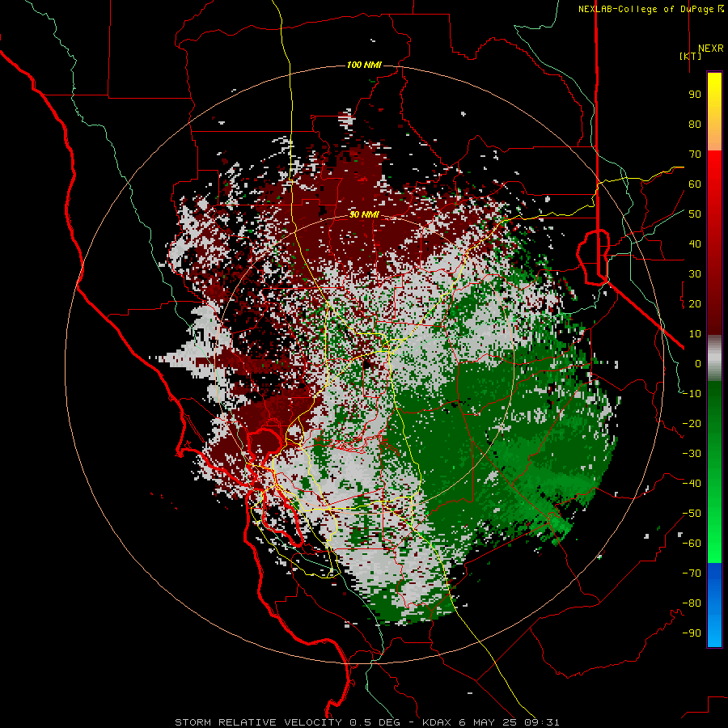The height and width of the screenshot is (728, 728).
Task: Click the 30 value on velocity scale
Action: [x=695, y=274]
